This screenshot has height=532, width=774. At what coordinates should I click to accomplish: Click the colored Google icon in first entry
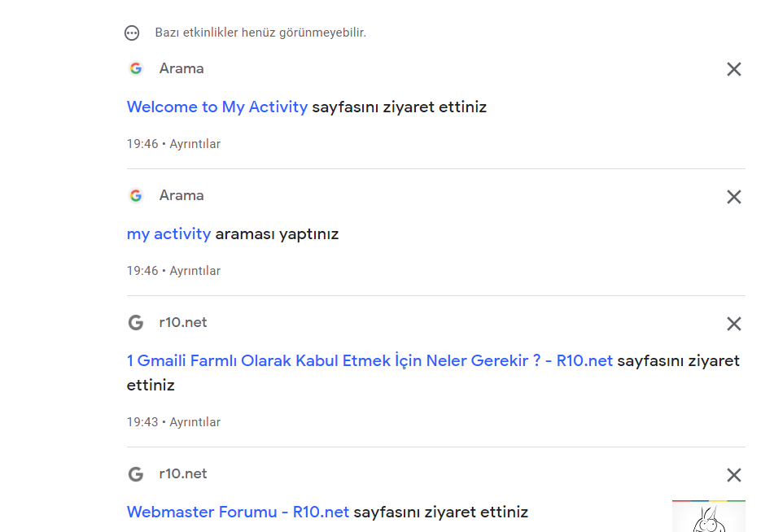(136, 68)
